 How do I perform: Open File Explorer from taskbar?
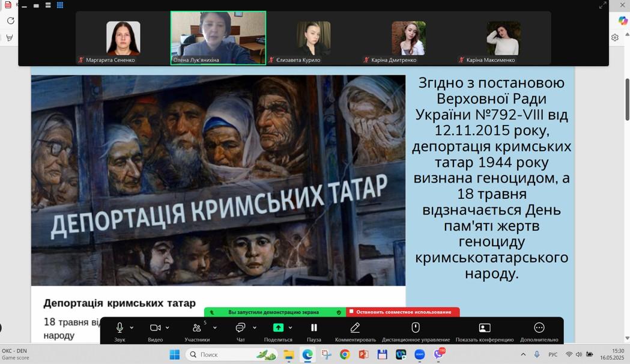click(288, 355)
